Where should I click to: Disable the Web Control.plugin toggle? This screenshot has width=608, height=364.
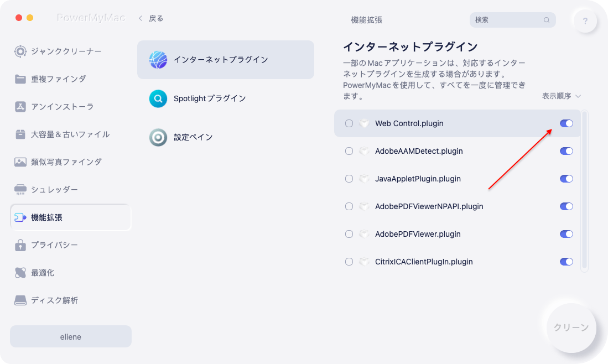(x=566, y=123)
